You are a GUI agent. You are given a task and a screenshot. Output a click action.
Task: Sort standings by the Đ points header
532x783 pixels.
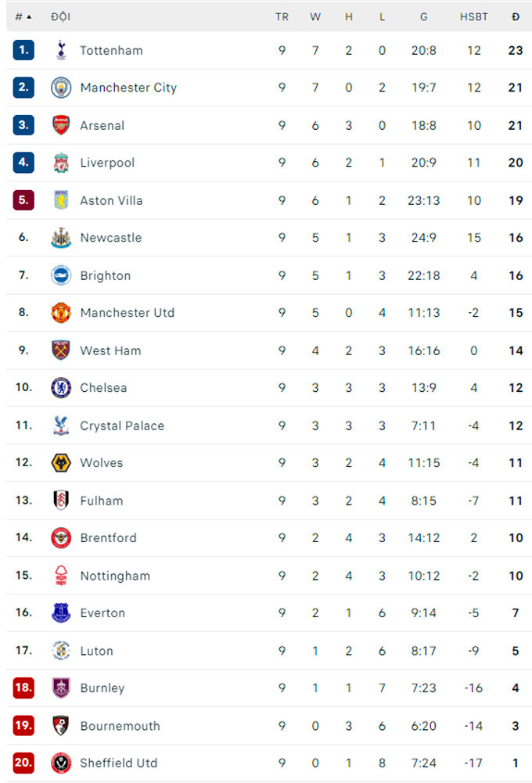pyautogui.click(x=516, y=16)
